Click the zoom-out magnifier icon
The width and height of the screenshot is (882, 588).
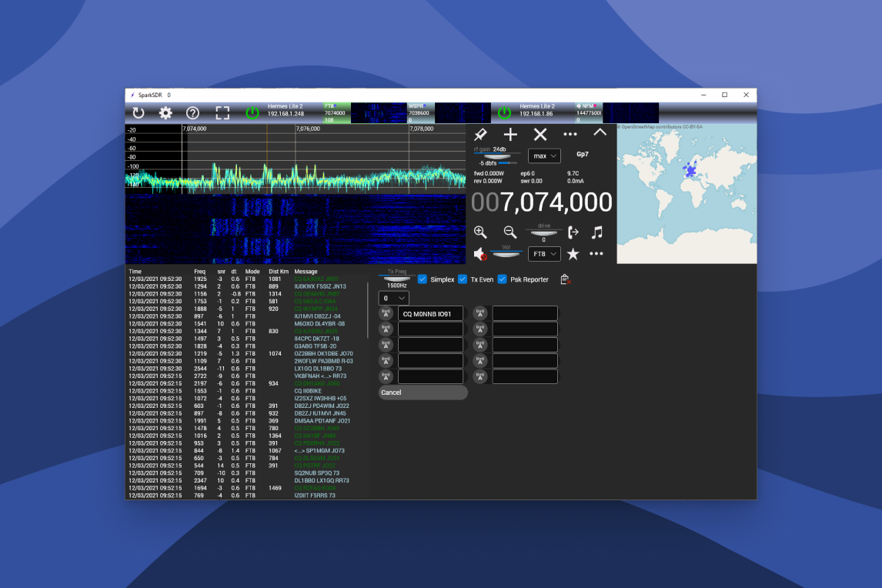coord(510,232)
